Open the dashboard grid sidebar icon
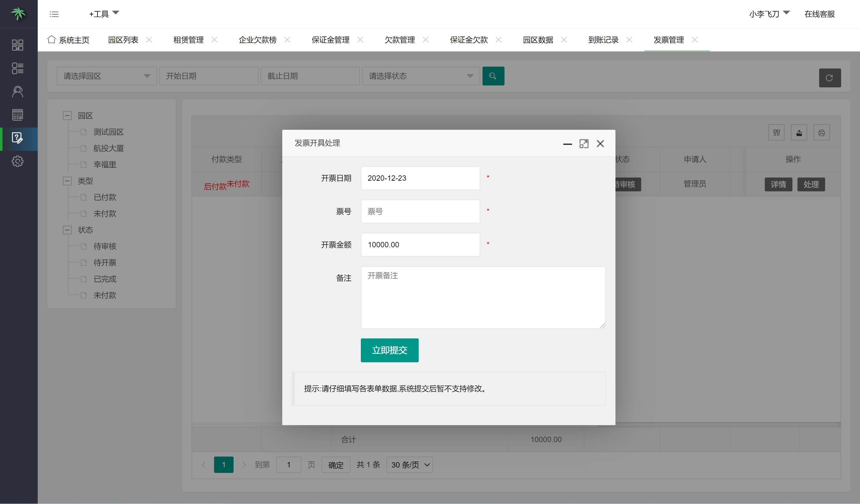 click(18, 45)
